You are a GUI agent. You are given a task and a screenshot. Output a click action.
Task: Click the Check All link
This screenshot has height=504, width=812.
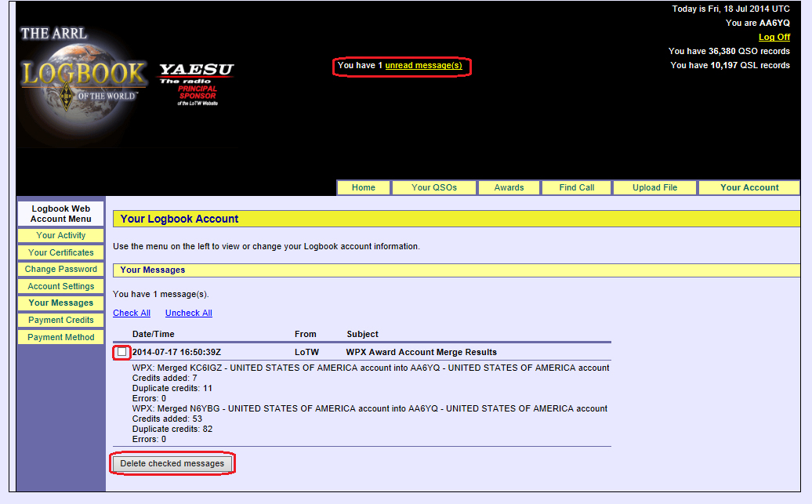coord(132,314)
